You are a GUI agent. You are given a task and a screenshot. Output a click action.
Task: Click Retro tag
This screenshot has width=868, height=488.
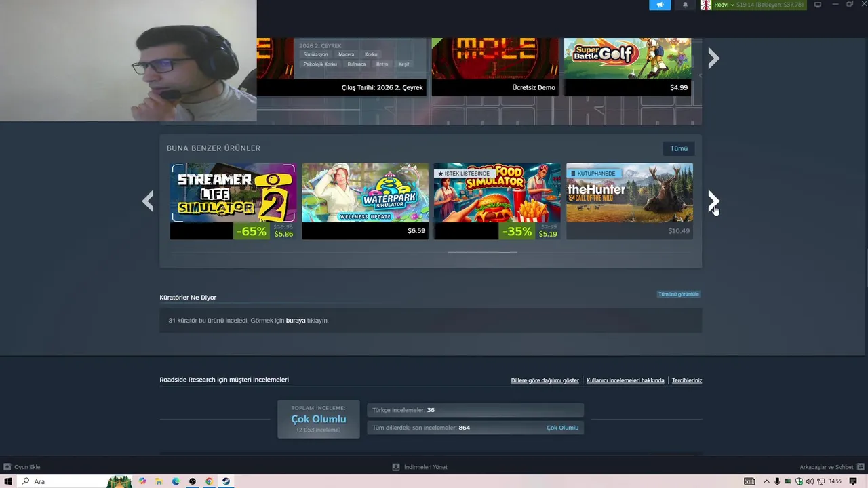click(382, 64)
